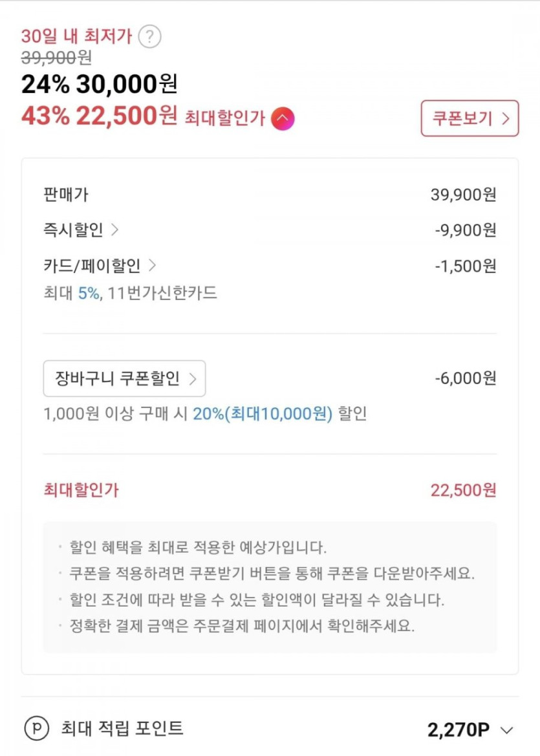Click the 24% 30,000원 price text
Viewport: 540px width, 756px height.
[99, 84]
